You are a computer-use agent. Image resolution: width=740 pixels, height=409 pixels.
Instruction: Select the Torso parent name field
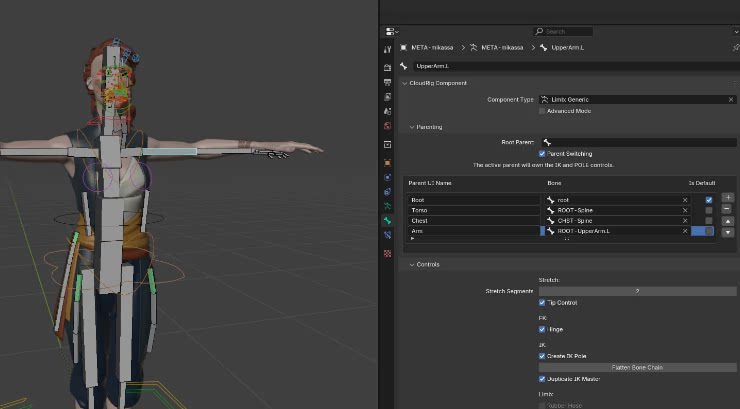(473, 210)
